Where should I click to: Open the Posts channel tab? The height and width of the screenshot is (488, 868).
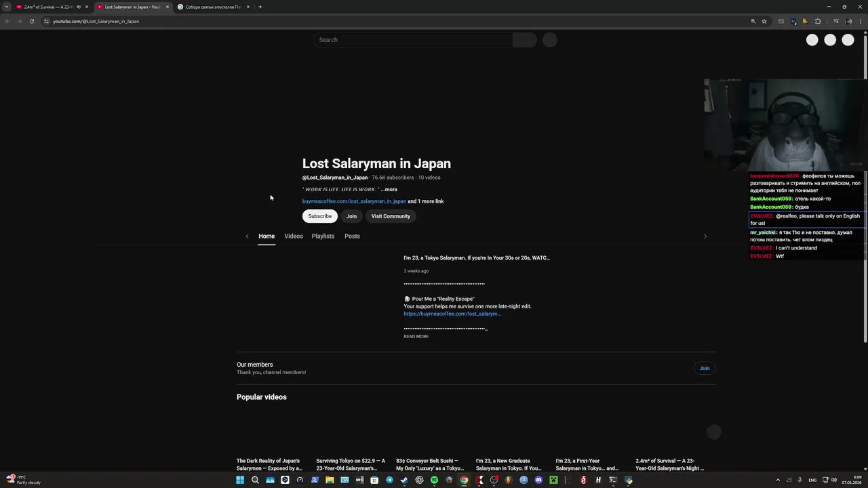352,236
